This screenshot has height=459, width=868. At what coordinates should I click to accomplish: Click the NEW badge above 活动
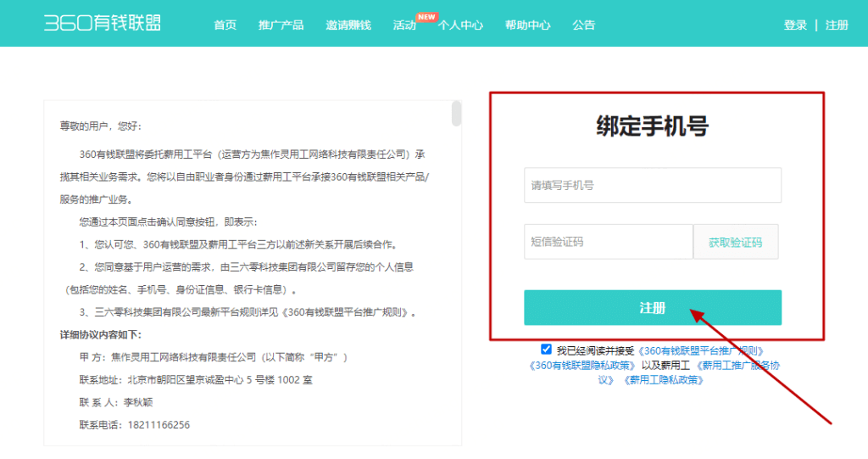click(426, 17)
